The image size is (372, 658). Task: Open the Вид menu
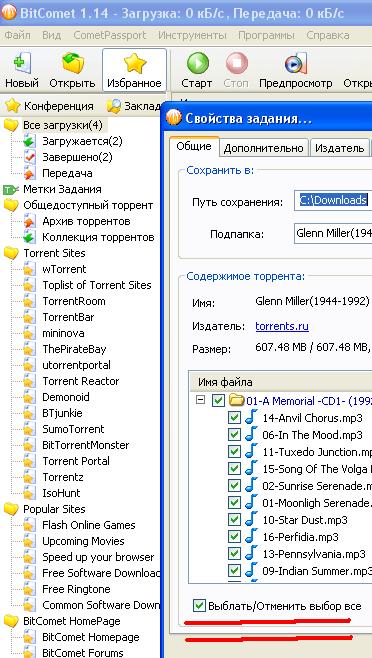51,35
